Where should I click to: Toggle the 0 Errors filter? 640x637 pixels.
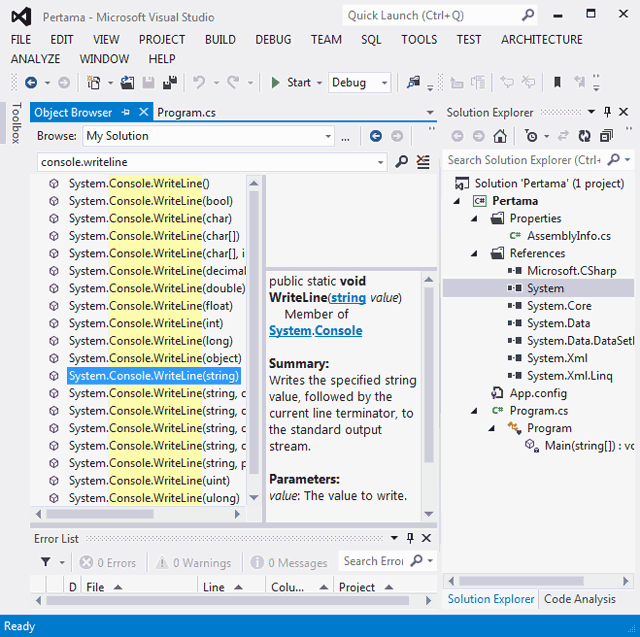(x=108, y=563)
